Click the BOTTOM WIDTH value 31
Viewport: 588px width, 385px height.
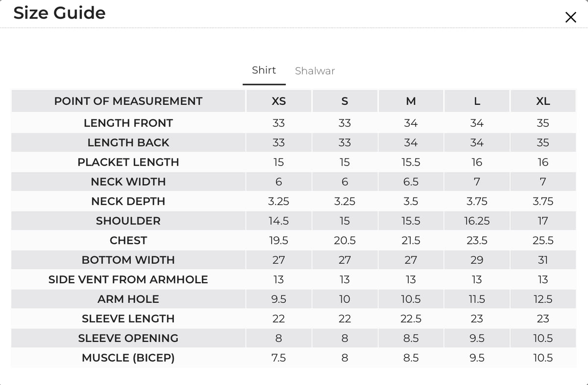[543, 260]
